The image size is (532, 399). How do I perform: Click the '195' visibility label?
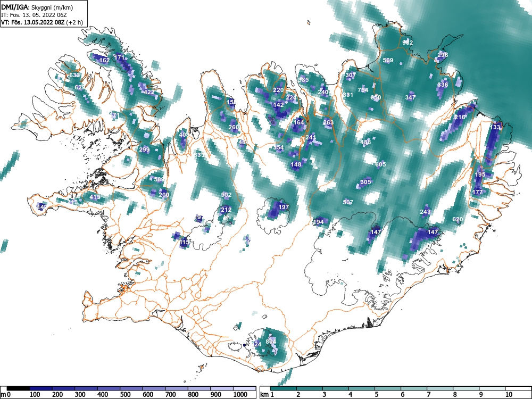(480, 174)
